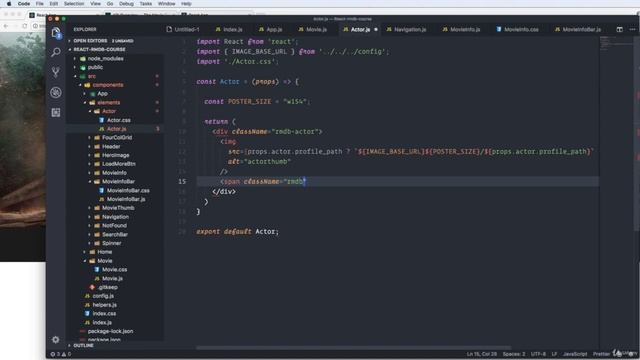
Task: Collapse the components folder
Action: click(x=107, y=85)
